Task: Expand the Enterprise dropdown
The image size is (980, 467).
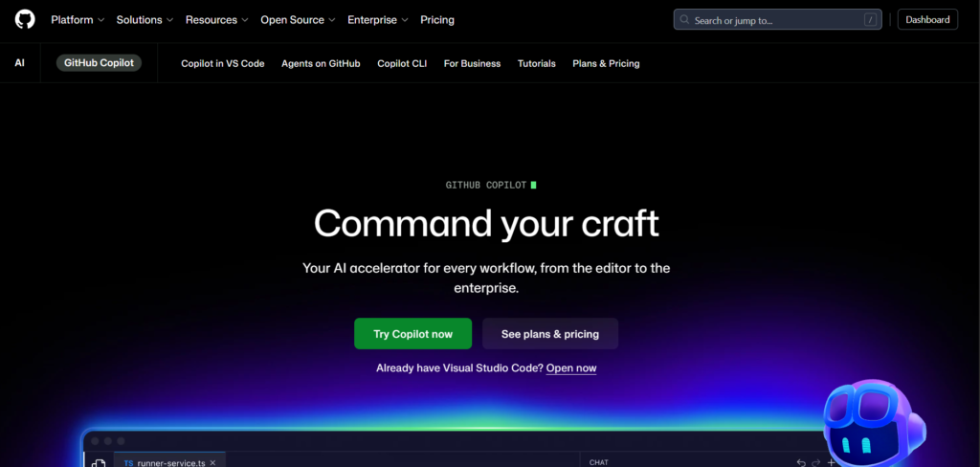Action: tap(378, 20)
